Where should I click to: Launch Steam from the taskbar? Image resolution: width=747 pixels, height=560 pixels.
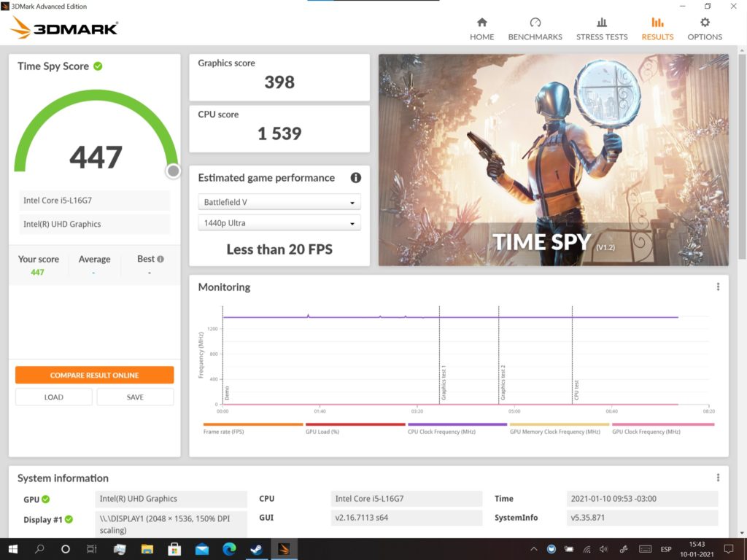pos(256,549)
